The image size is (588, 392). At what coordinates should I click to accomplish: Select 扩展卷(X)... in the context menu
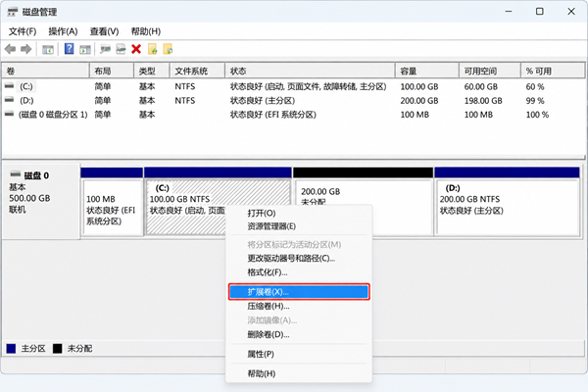click(299, 292)
